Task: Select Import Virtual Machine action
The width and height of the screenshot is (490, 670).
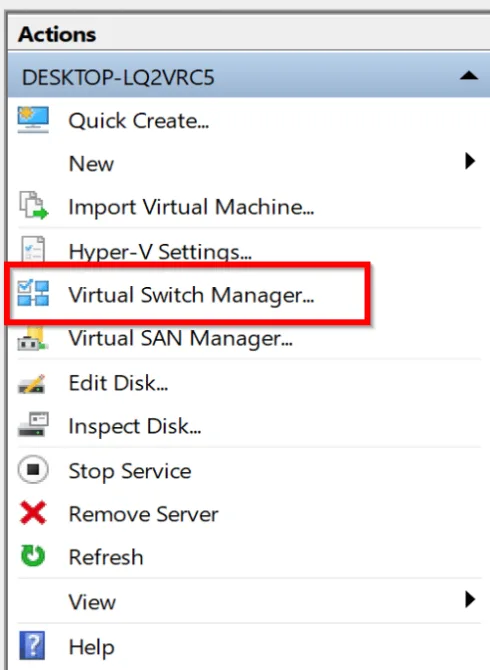Action: tap(191, 207)
